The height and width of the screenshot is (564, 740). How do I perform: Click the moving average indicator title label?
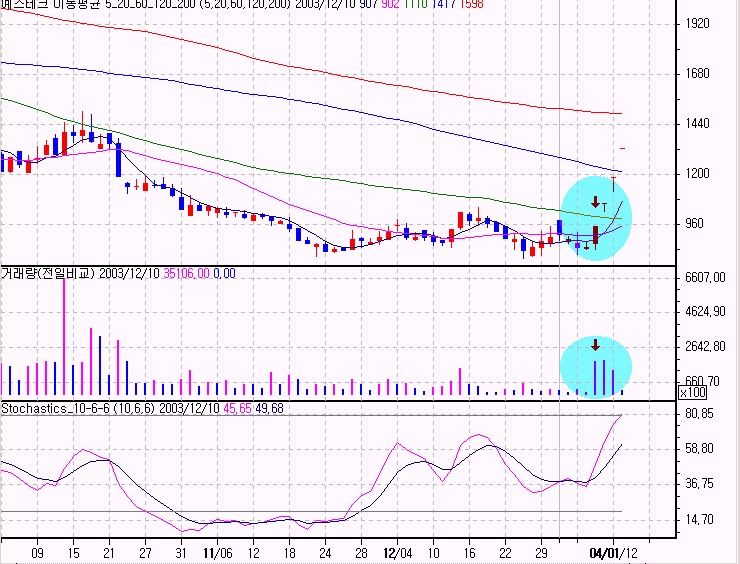pos(160,8)
